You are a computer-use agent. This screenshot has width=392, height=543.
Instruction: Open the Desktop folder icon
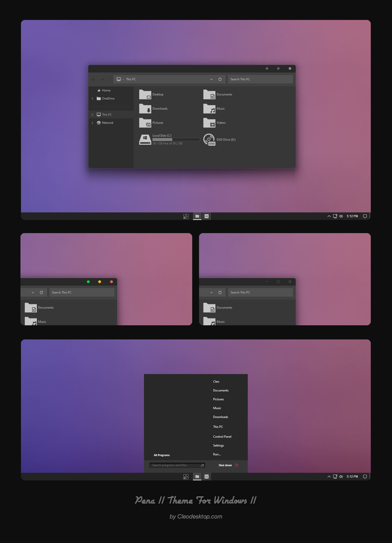(x=145, y=95)
